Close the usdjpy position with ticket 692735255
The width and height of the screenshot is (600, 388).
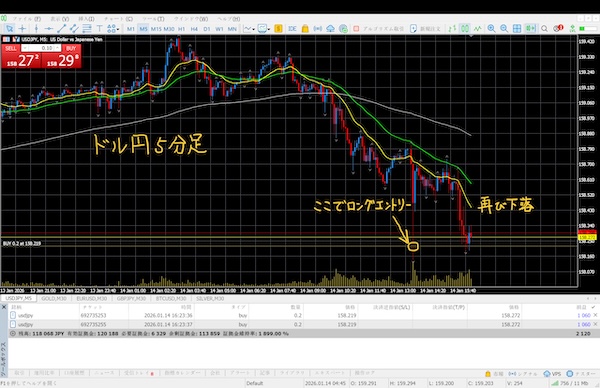coord(595,324)
